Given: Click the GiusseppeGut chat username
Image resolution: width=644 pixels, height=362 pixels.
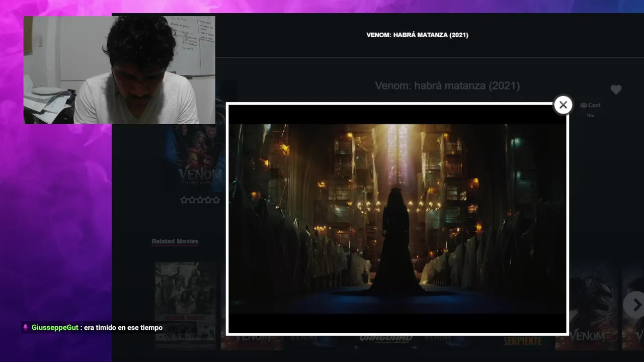Looking at the screenshot, I should click(55, 328).
